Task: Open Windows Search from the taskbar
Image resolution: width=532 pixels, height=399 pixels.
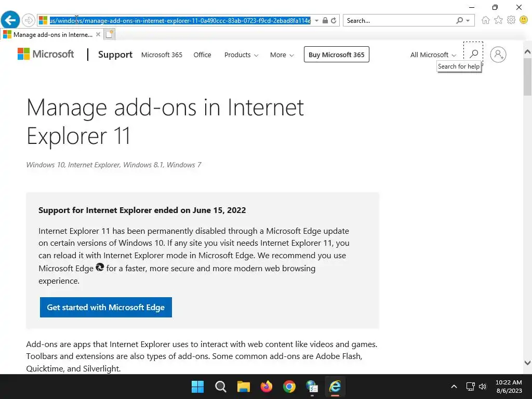Action: pyautogui.click(x=220, y=387)
